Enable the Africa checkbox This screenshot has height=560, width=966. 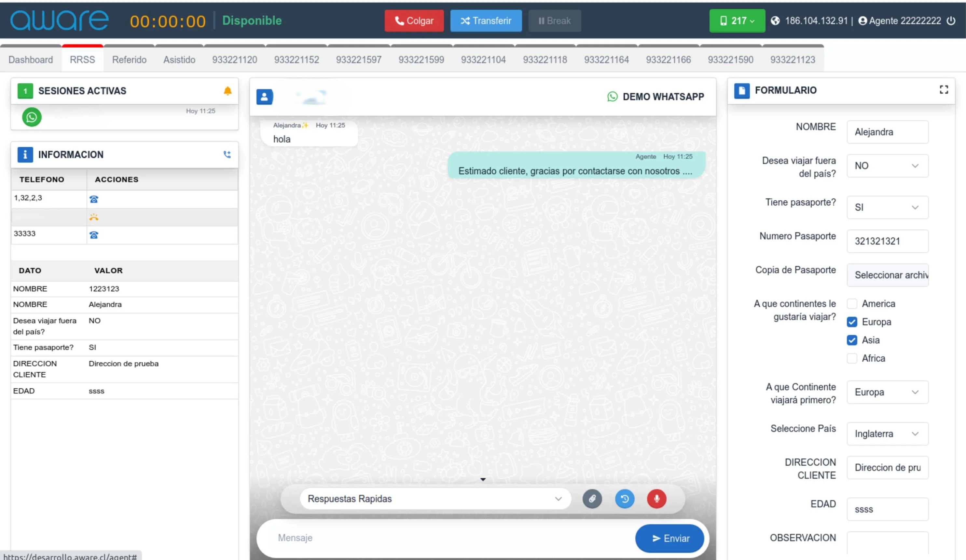click(852, 358)
